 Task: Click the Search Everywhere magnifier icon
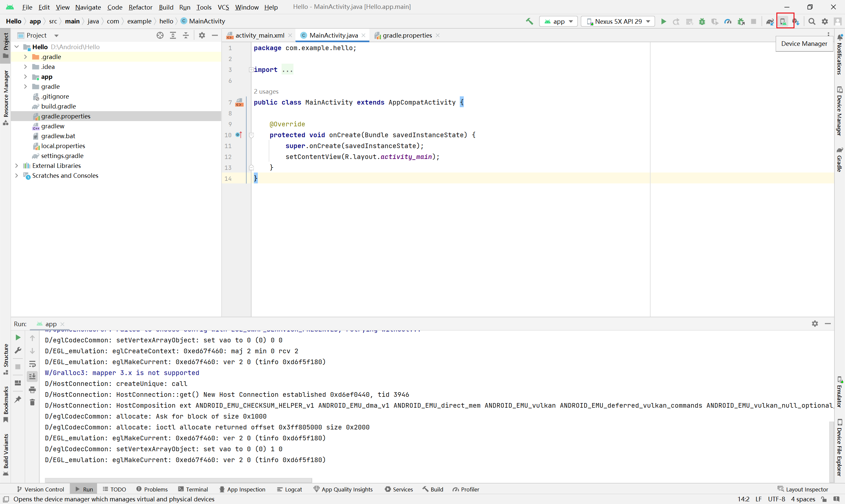click(x=812, y=21)
